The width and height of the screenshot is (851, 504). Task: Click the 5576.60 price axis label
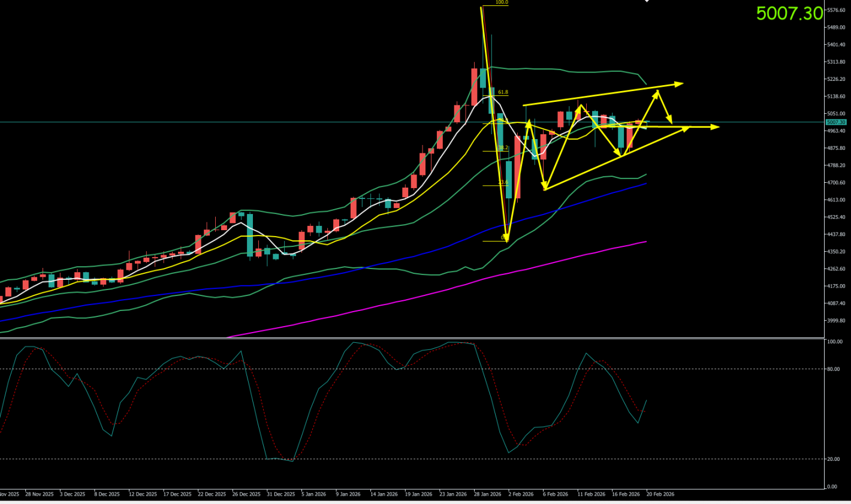click(835, 10)
